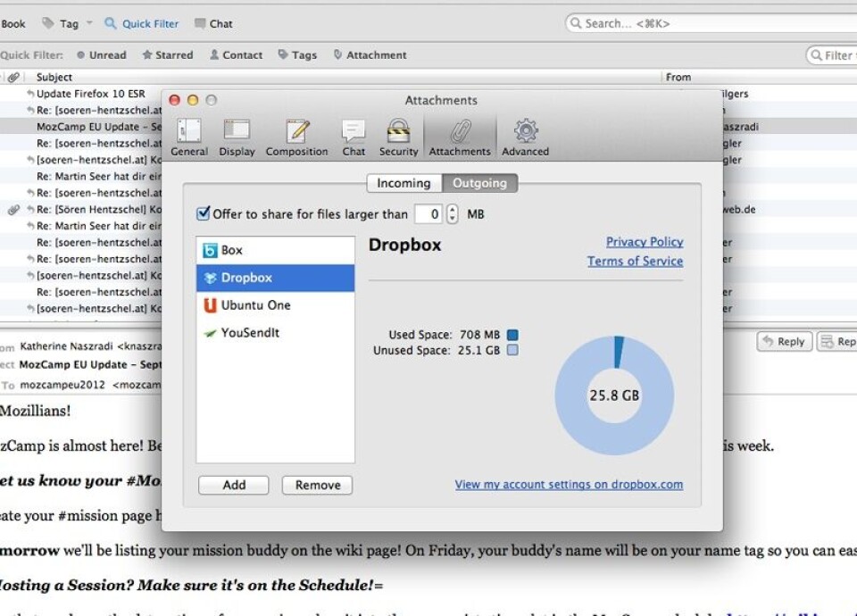
Task: Select the Update Firefox 10 ESR message
Action: click(x=91, y=94)
